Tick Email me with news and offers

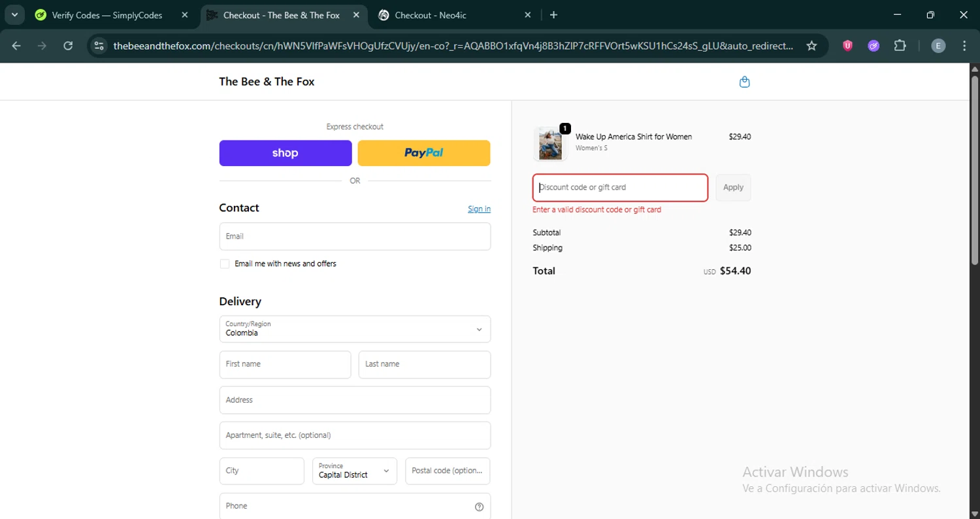pyautogui.click(x=225, y=264)
